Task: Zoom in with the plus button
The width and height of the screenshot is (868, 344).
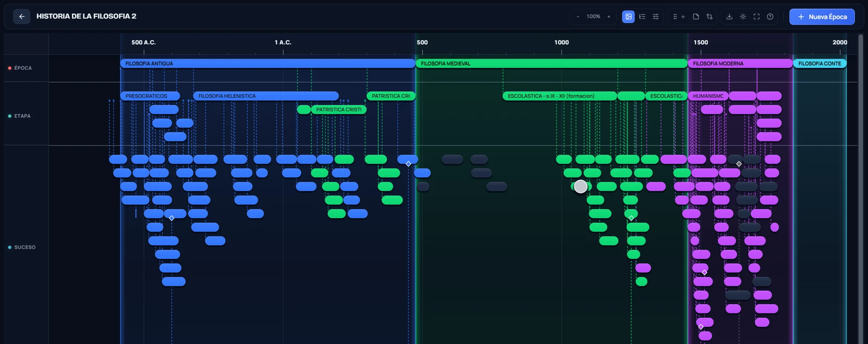Action: point(609,17)
